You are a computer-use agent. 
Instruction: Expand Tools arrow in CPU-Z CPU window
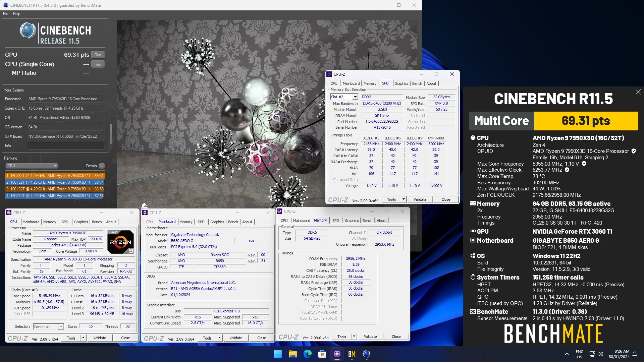83,338
